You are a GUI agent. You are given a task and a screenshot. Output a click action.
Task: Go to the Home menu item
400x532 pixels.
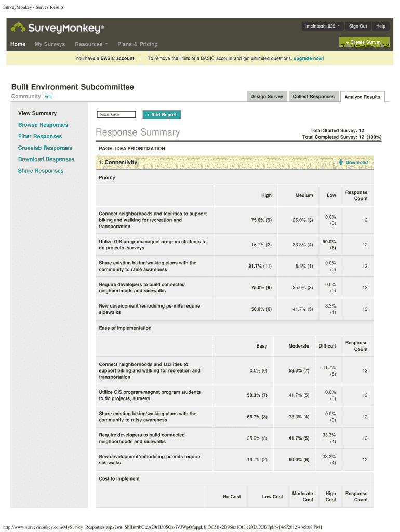[x=18, y=44]
